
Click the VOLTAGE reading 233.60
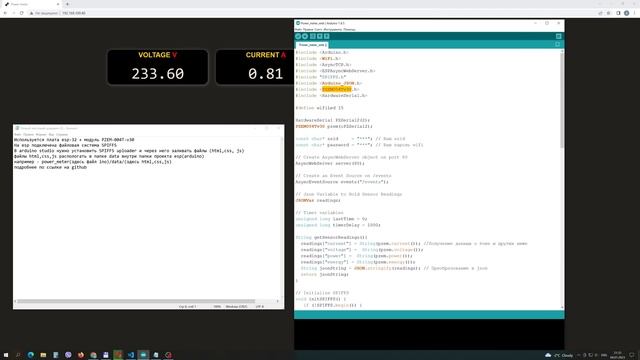tap(158, 74)
